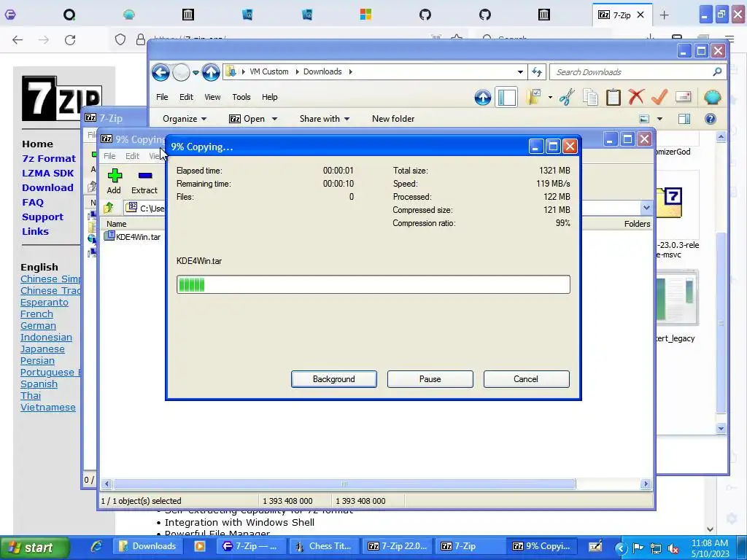747x560 pixels.
Task: Pause the copying operation
Action: [x=430, y=379]
